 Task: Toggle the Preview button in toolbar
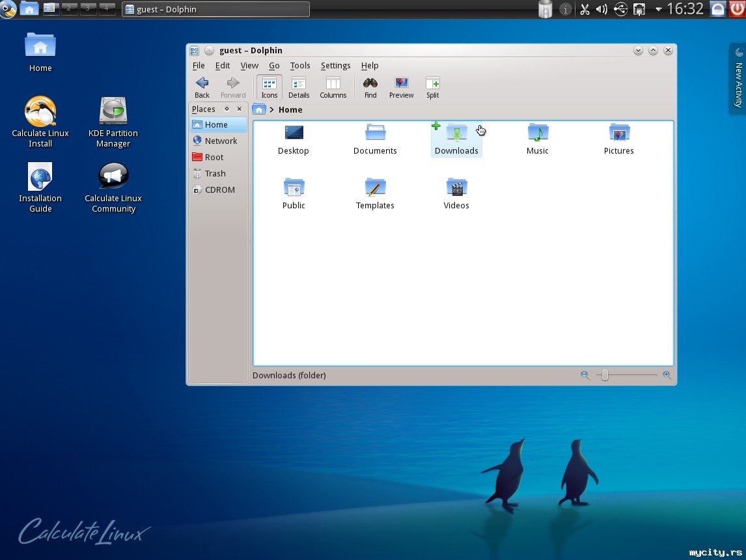(x=401, y=87)
